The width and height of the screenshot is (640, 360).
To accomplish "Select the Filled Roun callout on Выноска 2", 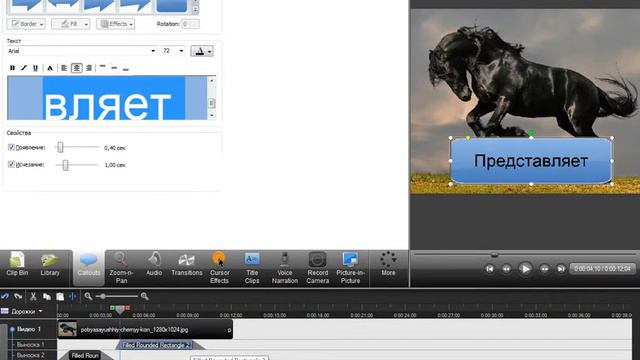I will pos(85,356).
